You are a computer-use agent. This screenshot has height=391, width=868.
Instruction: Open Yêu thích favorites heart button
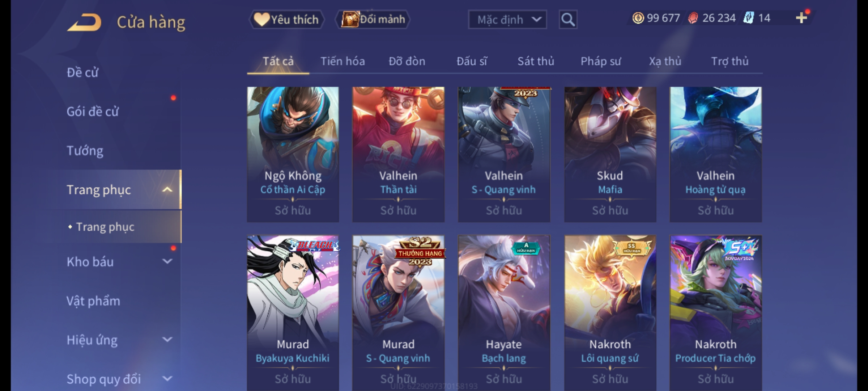pyautogui.click(x=286, y=20)
